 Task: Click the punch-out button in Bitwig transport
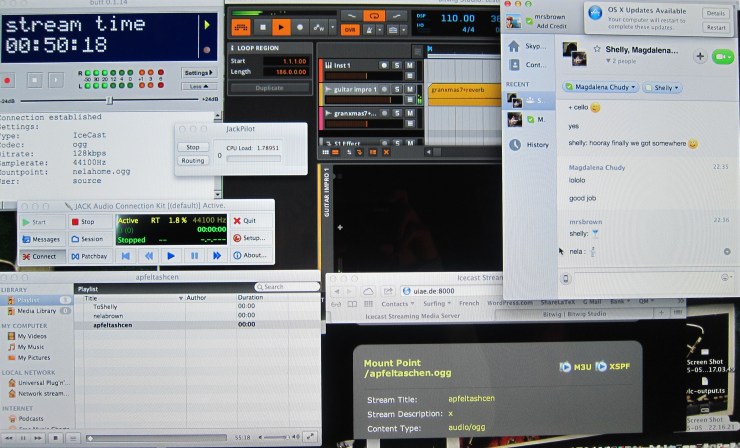(397, 16)
